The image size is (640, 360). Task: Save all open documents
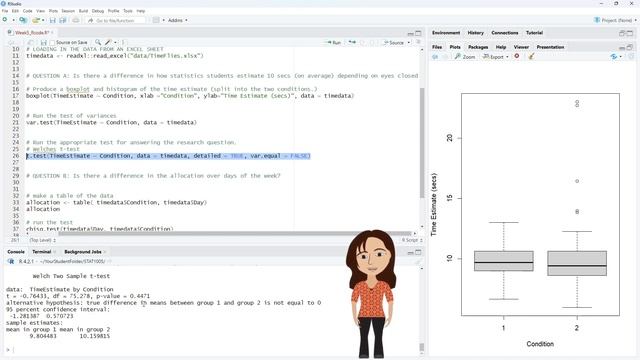point(62,20)
